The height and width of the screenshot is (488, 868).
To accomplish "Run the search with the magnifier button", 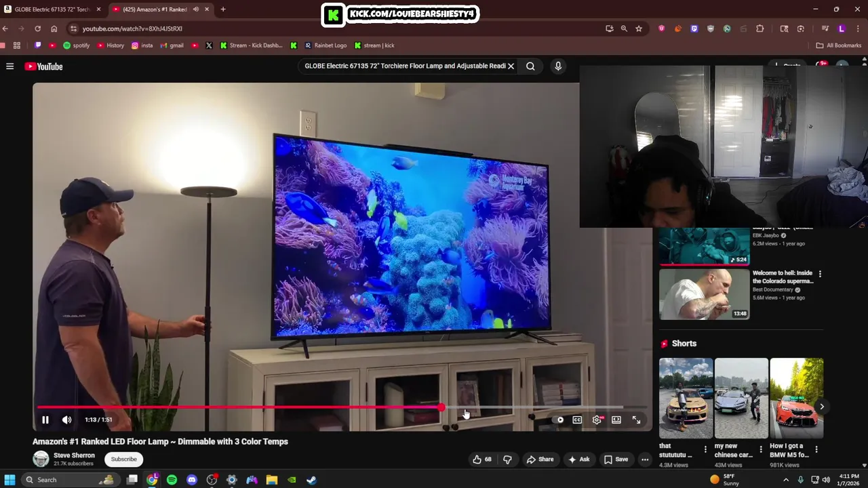I will point(530,66).
